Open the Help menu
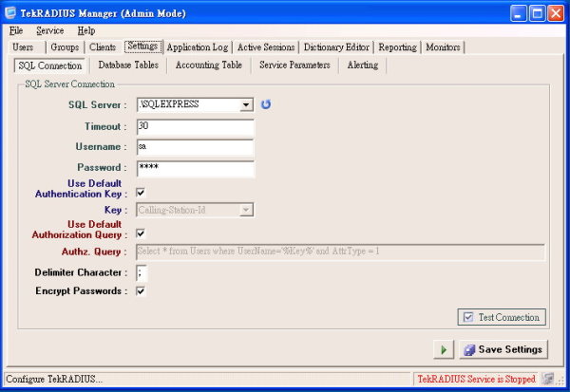570x392 pixels. pos(86,30)
